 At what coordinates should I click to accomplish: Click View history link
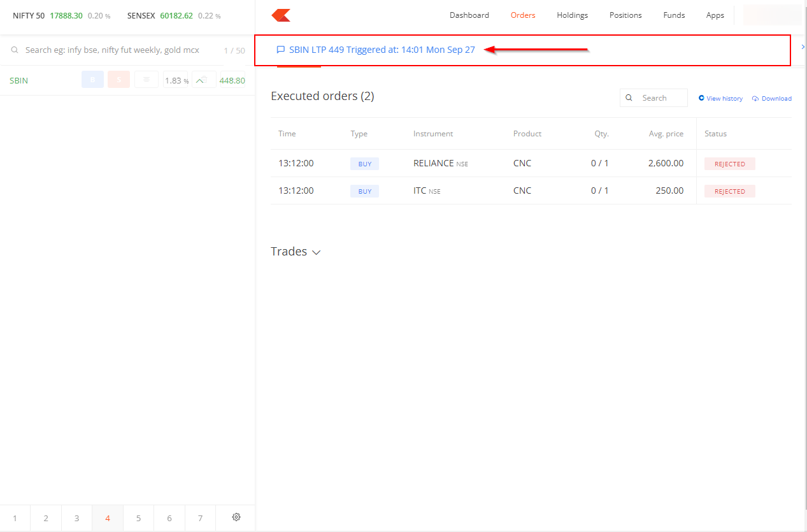tap(720, 98)
